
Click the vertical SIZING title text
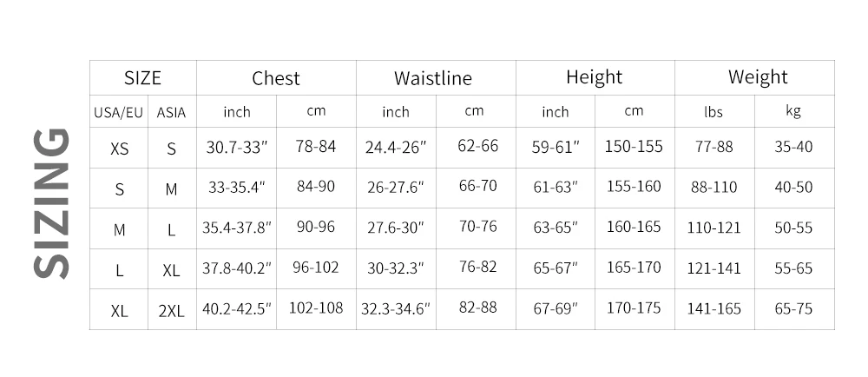tap(51, 203)
